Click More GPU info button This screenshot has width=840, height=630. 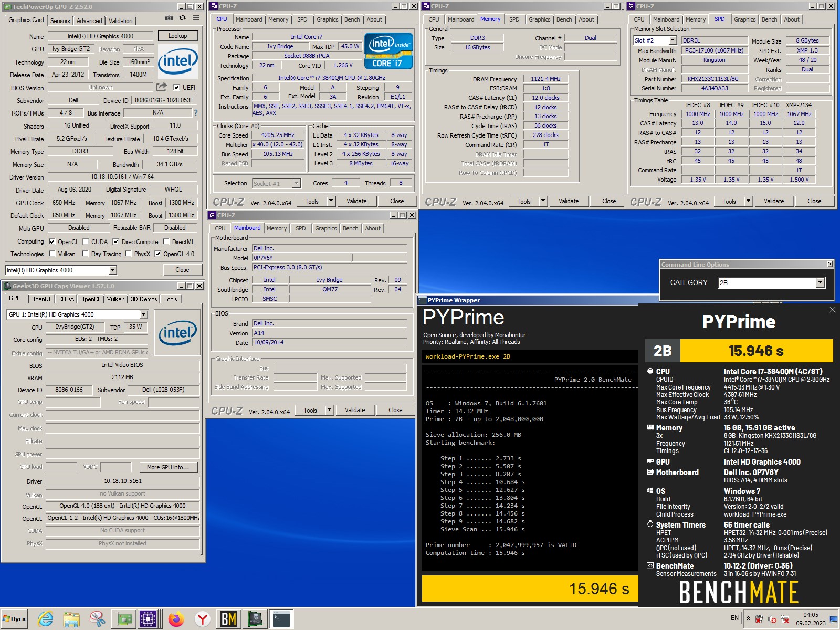point(168,467)
